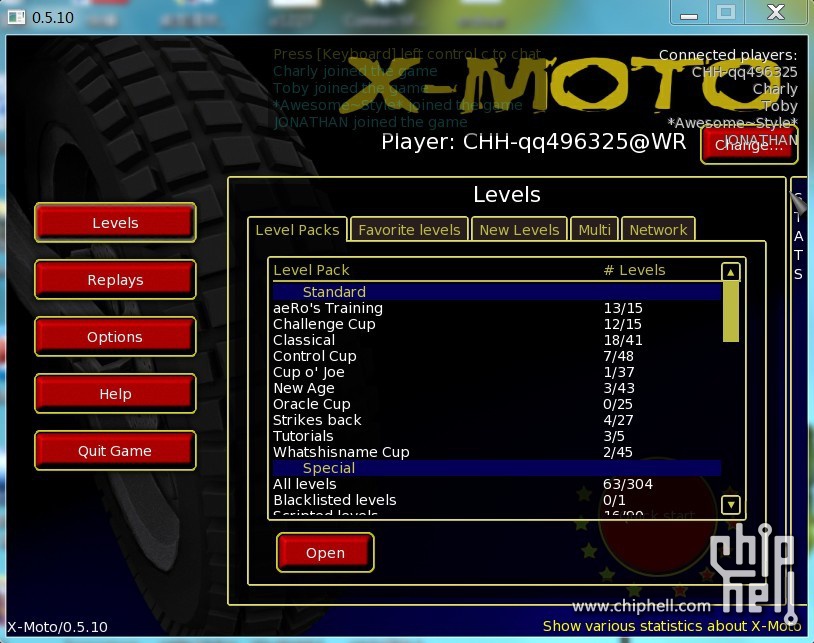
Task: Switch to the Network tab
Action: 658,229
